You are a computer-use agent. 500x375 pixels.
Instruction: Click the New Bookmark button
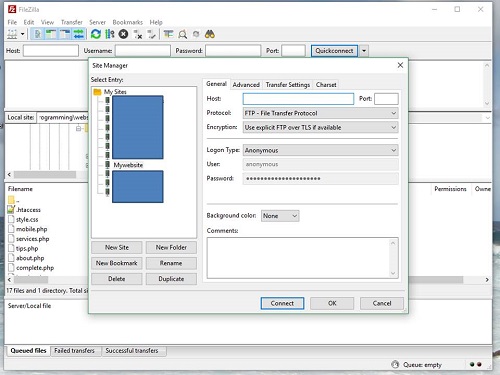pos(117,263)
